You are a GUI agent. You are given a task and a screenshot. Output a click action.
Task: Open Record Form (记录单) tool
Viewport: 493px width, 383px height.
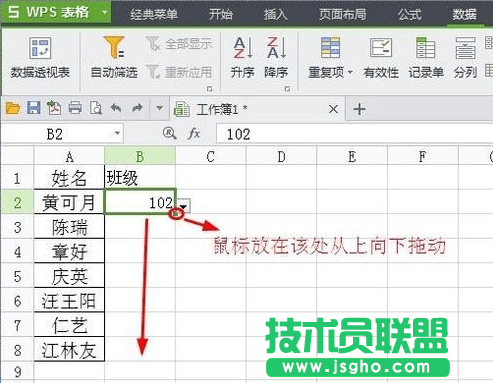pyautogui.click(x=426, y=57)
